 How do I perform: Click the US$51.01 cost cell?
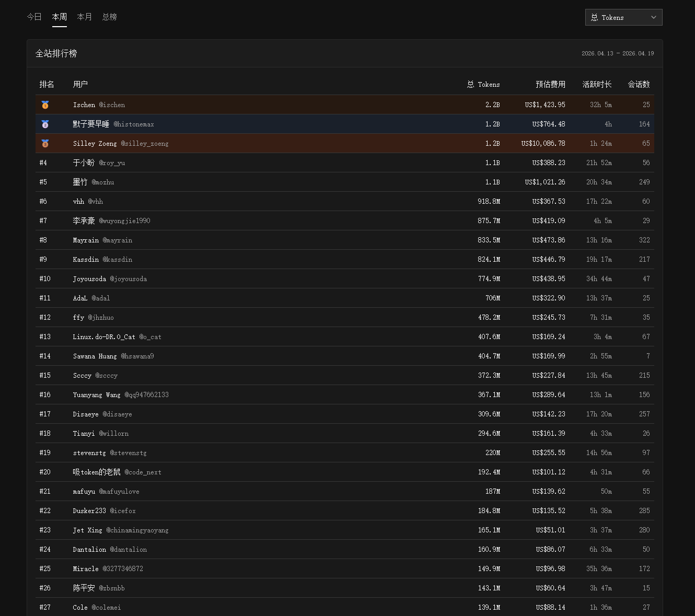[x=550, y=530]
